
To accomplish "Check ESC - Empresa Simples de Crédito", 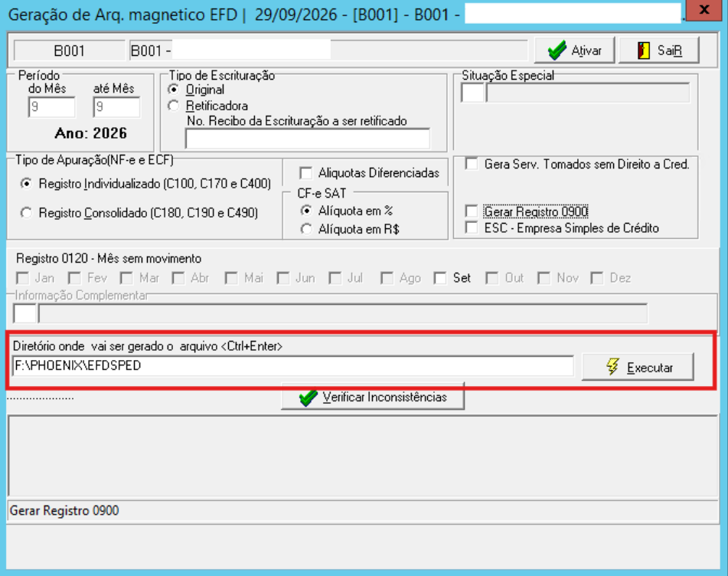I will pos(472,228).
